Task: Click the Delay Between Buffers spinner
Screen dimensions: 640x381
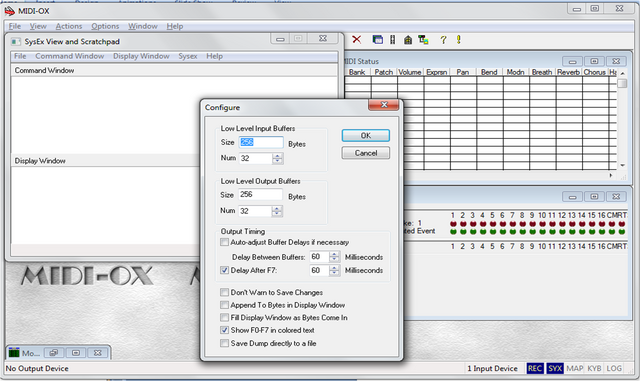Action: [x=334, y=256]
